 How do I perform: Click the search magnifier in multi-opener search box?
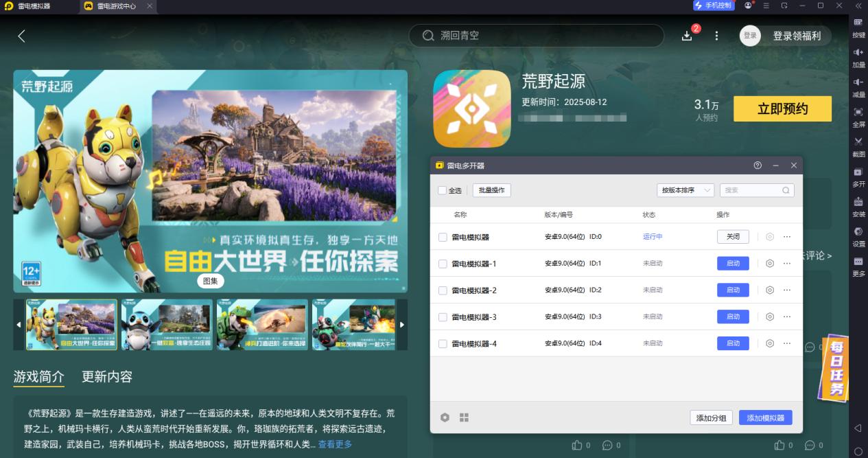[x=786, y=190]
